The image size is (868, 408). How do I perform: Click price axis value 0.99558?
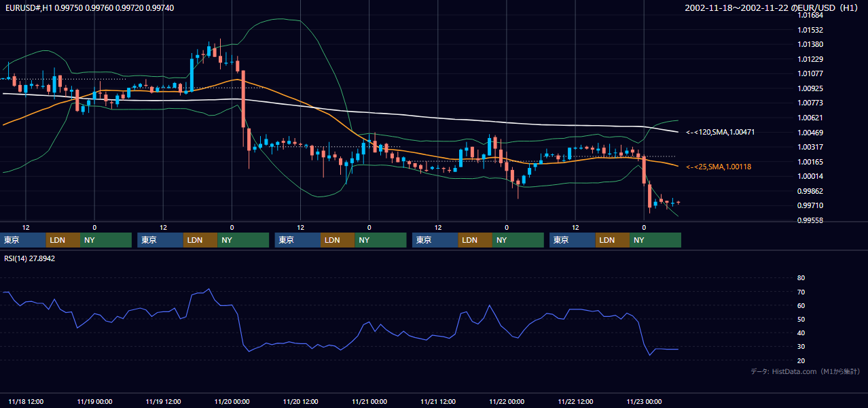(x=811, y=220)
